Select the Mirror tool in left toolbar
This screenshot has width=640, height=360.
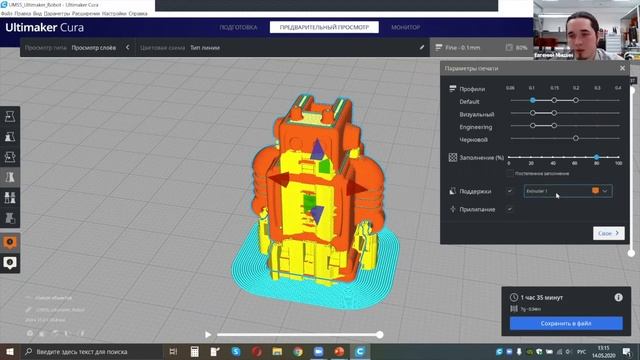pos(10,177)
